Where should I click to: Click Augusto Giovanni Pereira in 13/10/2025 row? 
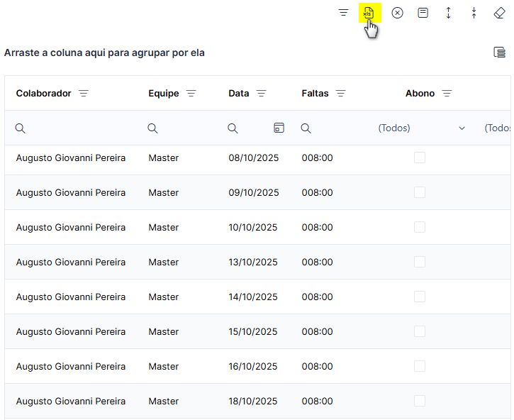tap(71, 262)
